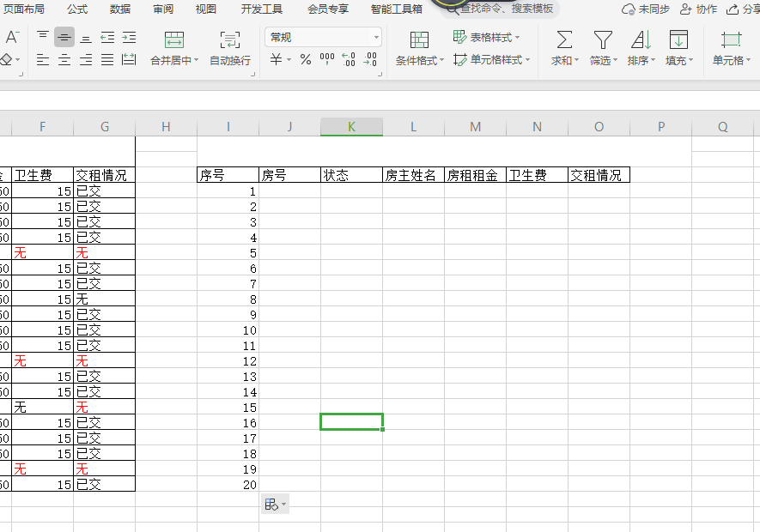Open the Developer Tools (开发工具) tab
The height and width of the screenshot is (532, 760).
[x=262, y=9]
